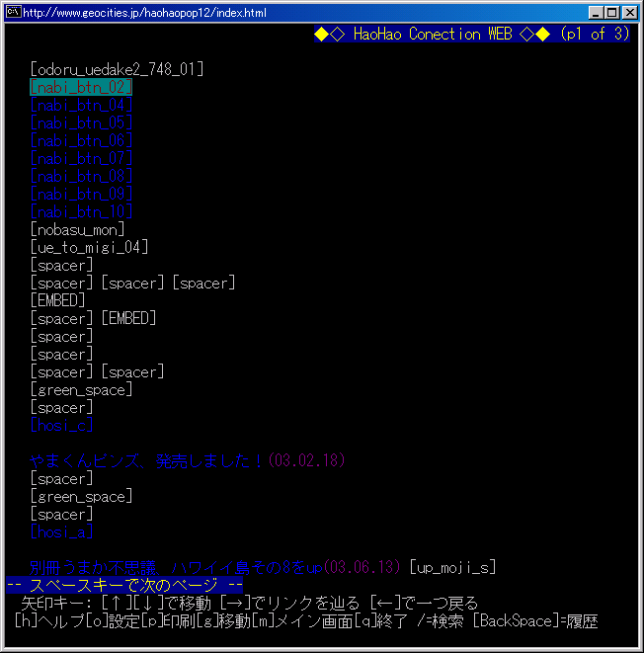This screenshot has width=644, height=653.
Task: Click the スペースキーで次のページ status line
Action: pos(124,585)
